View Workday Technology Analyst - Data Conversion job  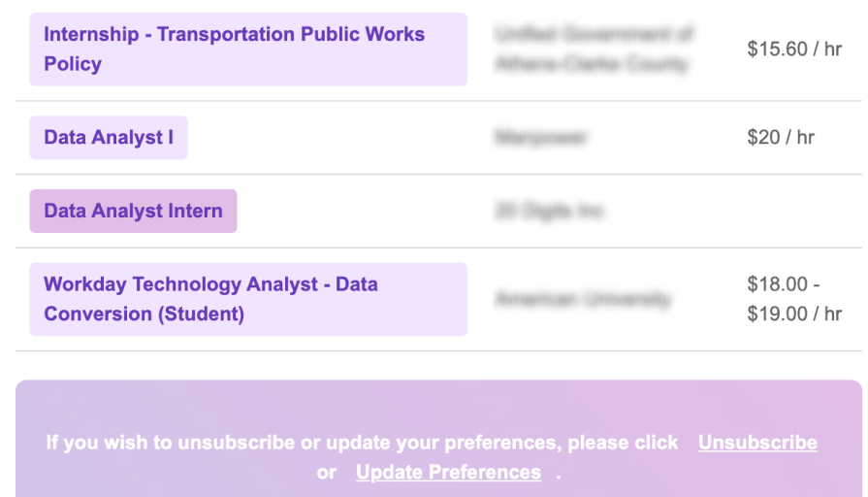[x=248, y=299]
